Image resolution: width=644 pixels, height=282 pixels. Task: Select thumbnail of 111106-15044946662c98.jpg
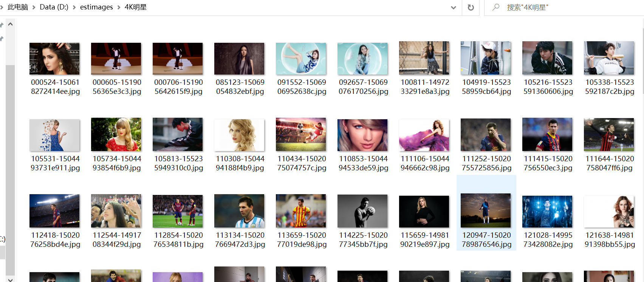tap(424, 135)
